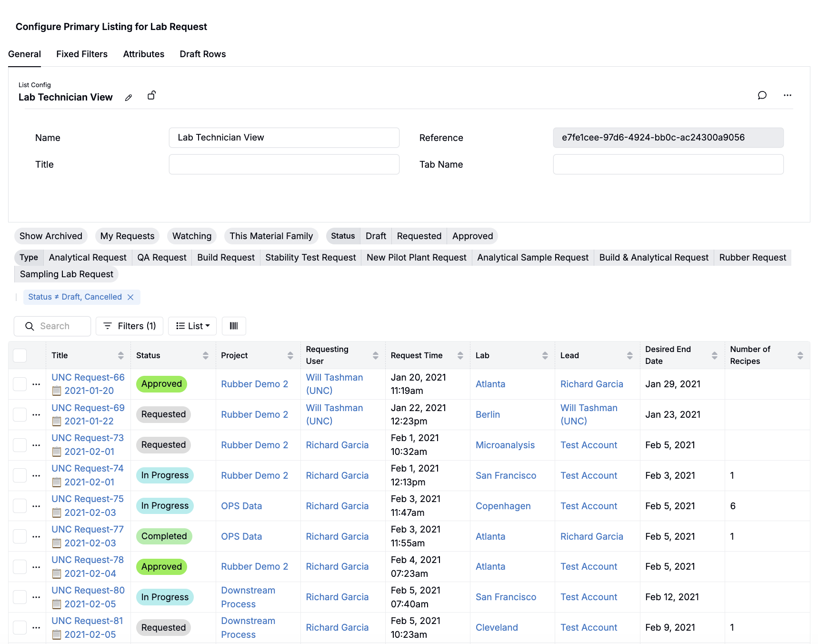The width and height of the screenshot is (818, 644).
Task: Sort table by Request Time column arrows
Action: pyautogui.click(x=460, y=355)
